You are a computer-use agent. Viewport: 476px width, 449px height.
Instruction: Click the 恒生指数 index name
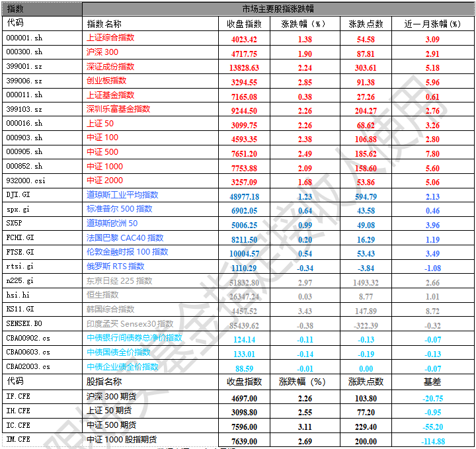[102, 295]
